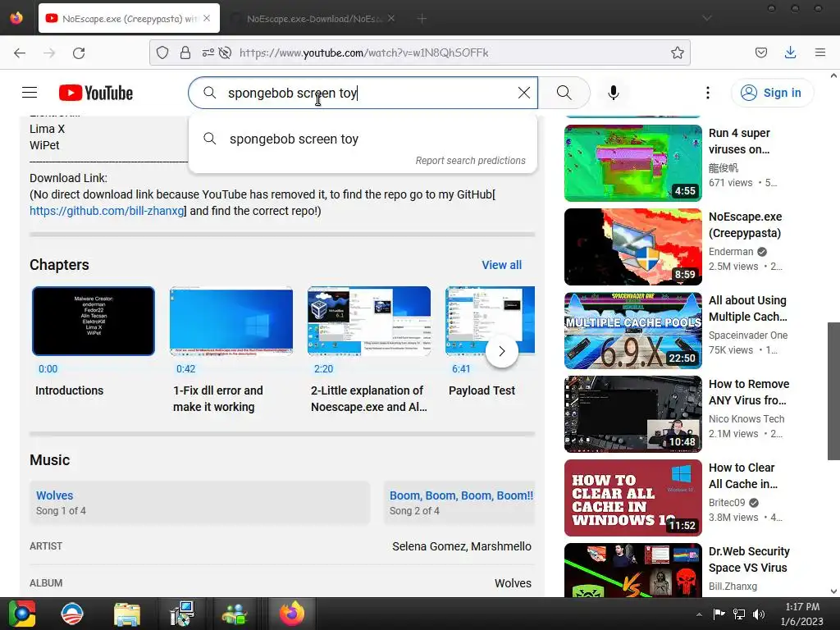The image size is (840, 630).
Task: Open YouTube settings three-dot menu
Action: pyautogui.click(x=708, y=93)
